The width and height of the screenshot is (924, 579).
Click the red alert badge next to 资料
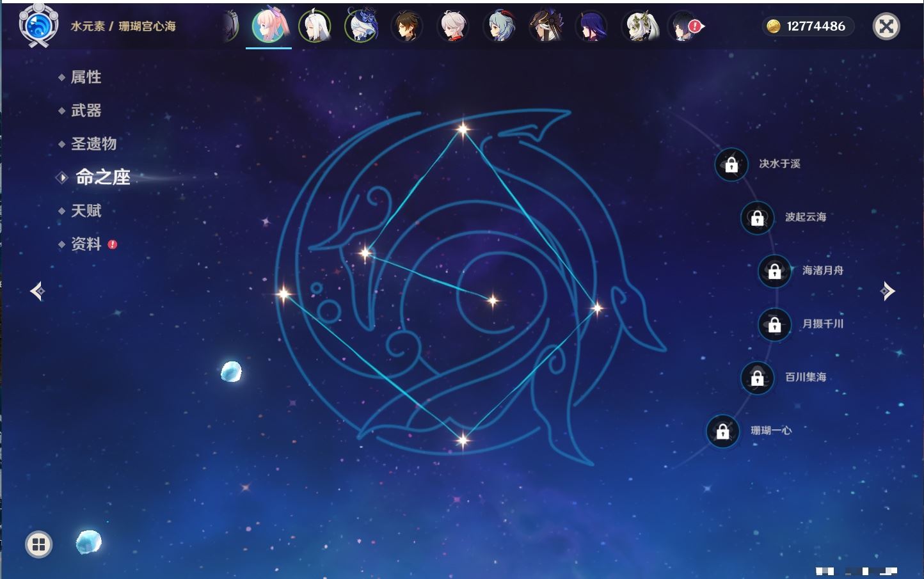tap(113, 244)
